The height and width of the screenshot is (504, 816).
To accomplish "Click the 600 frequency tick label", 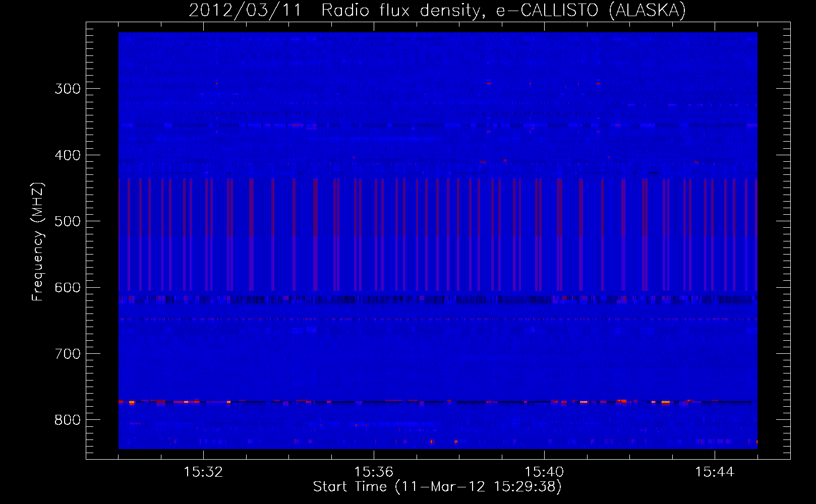I will pos(68,288).
